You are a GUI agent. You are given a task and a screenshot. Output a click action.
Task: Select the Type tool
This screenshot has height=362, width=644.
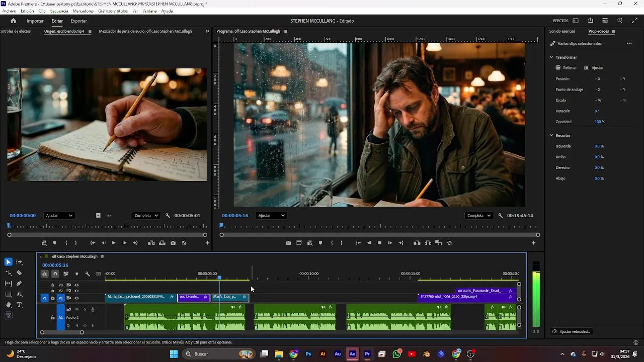point(19,305)
